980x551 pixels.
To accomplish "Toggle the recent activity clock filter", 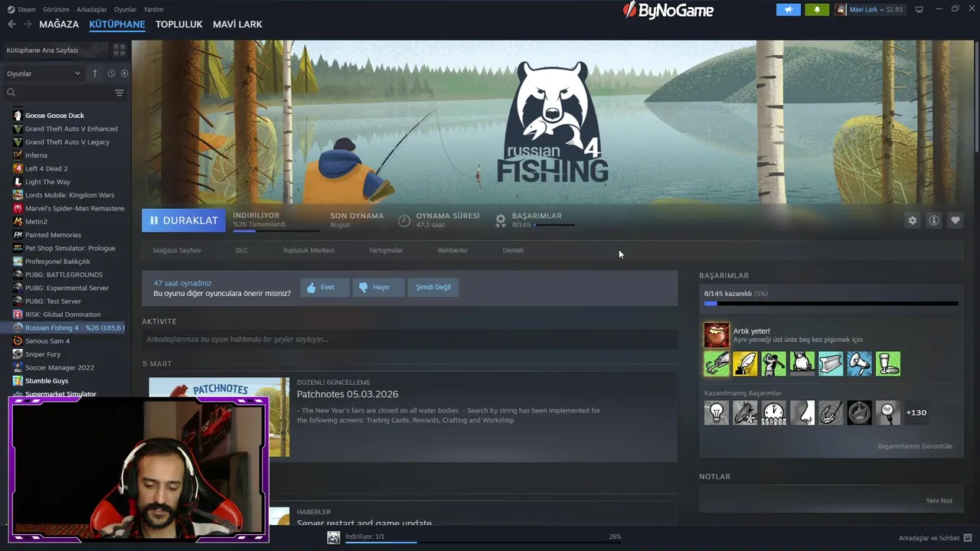I will [111, 73].
